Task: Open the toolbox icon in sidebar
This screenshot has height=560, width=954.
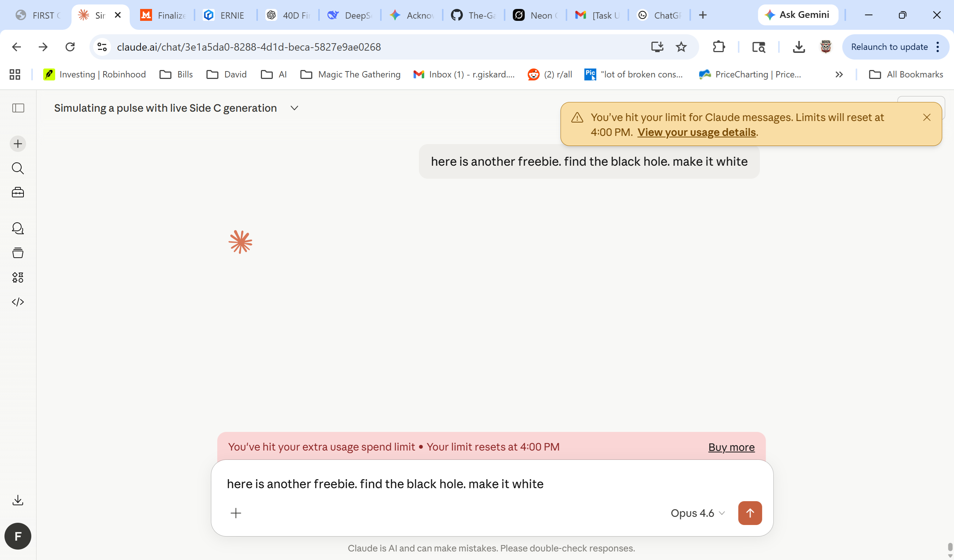Action: pyautogui.click(x=18, y=192)
